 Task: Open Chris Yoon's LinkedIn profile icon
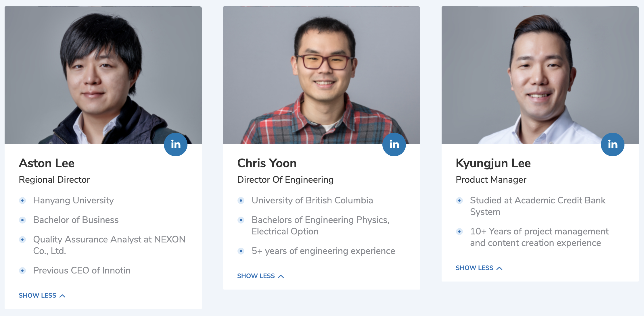394,144
